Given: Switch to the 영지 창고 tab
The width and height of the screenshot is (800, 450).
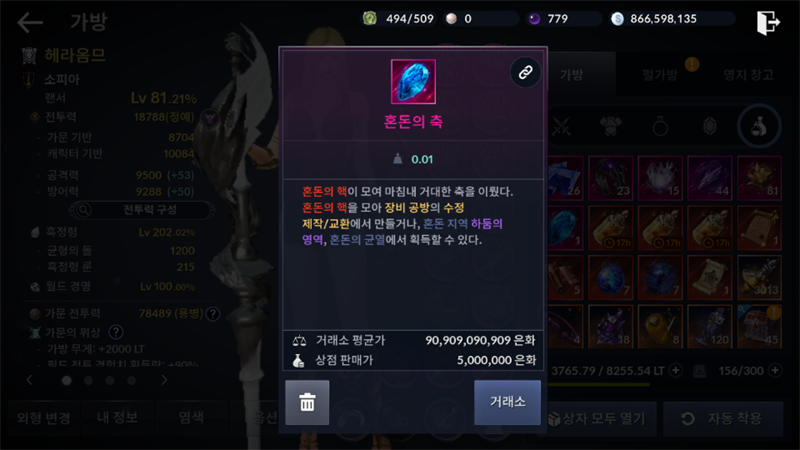Looking at the screenshot, I should [x=748, y=75].
